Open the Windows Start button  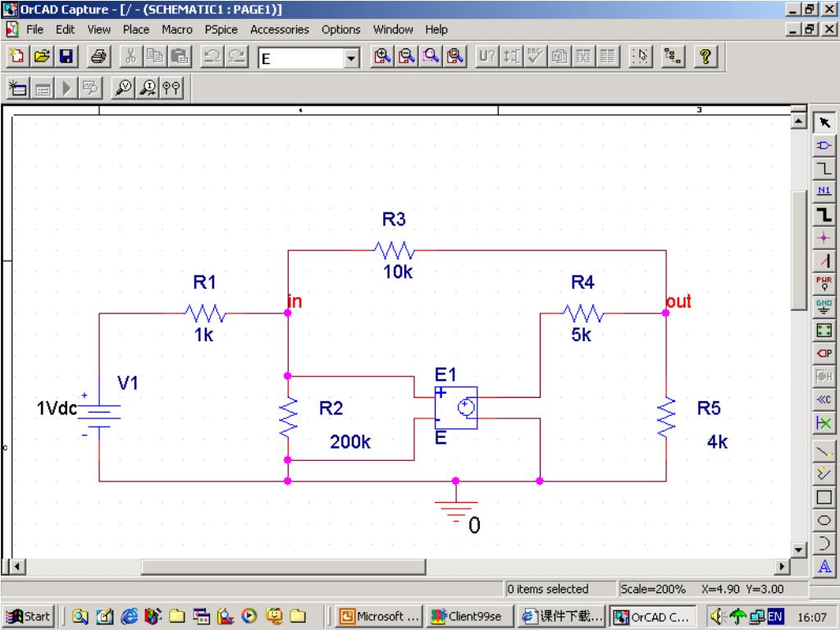click(29, 617)
